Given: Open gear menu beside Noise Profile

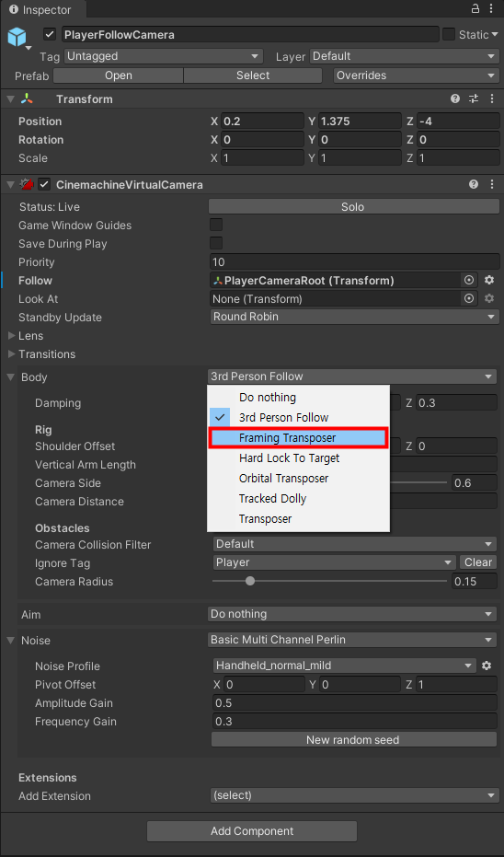Looking at the screenshot, I should pos(487,666).
